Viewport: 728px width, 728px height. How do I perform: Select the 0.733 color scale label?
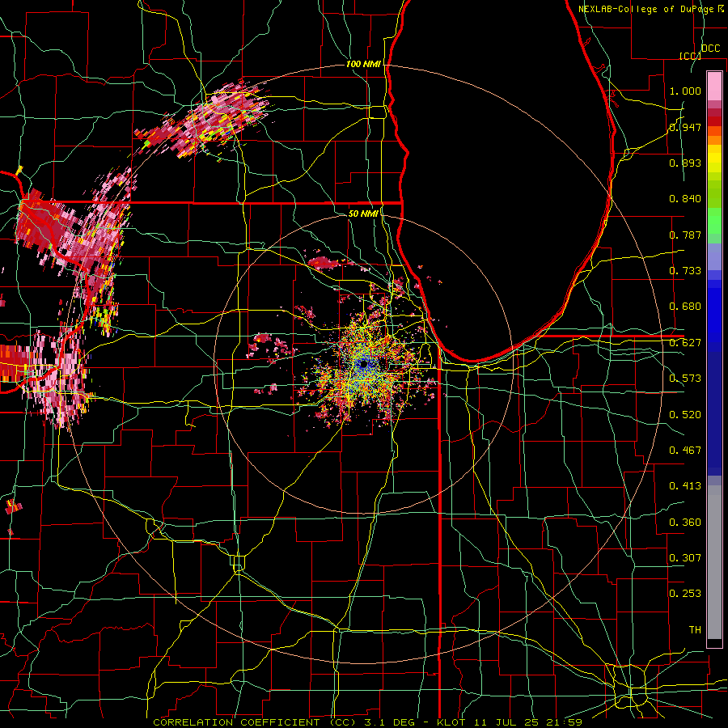click(685, 271)
